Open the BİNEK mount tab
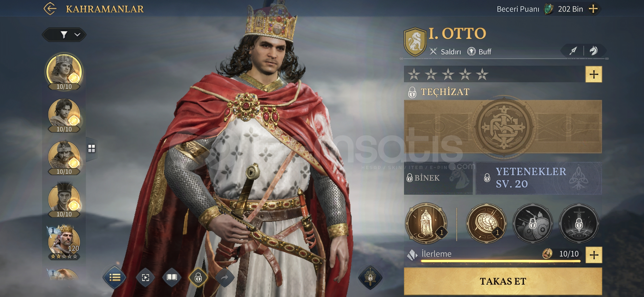 [438, 178]
